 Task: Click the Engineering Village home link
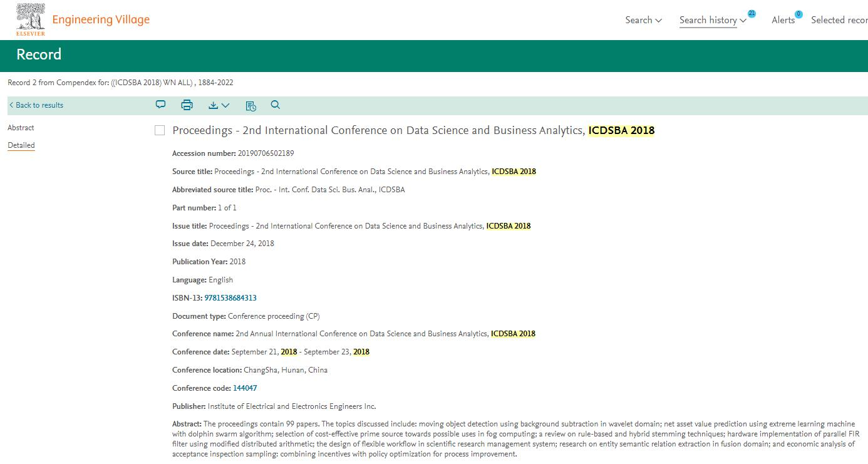(101, 19)
